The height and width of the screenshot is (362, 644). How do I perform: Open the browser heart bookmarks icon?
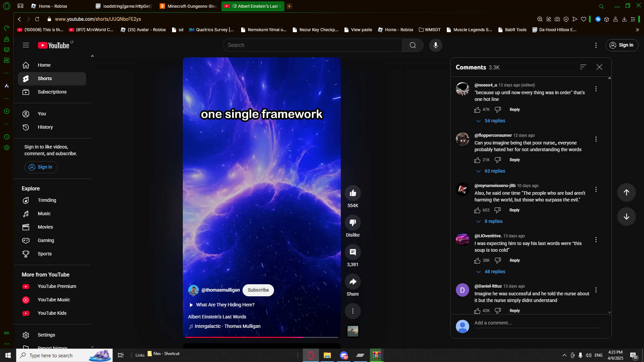pyautogui.click(x=584, y=19)
